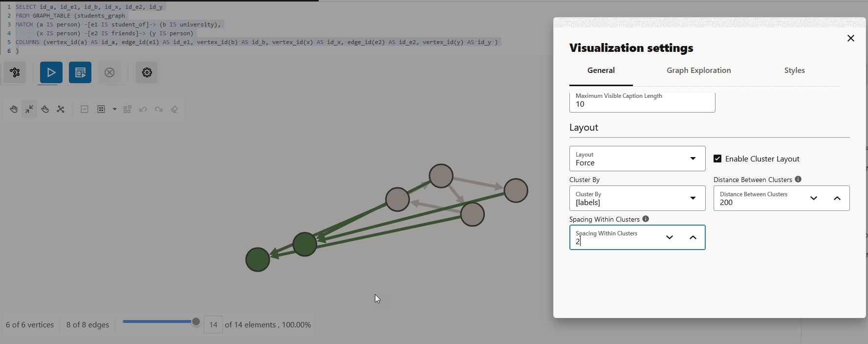The width and height of the screenshot is (868, 344).
Task: Open the Layout Force dropdown
Action: (x=637, y=159)
